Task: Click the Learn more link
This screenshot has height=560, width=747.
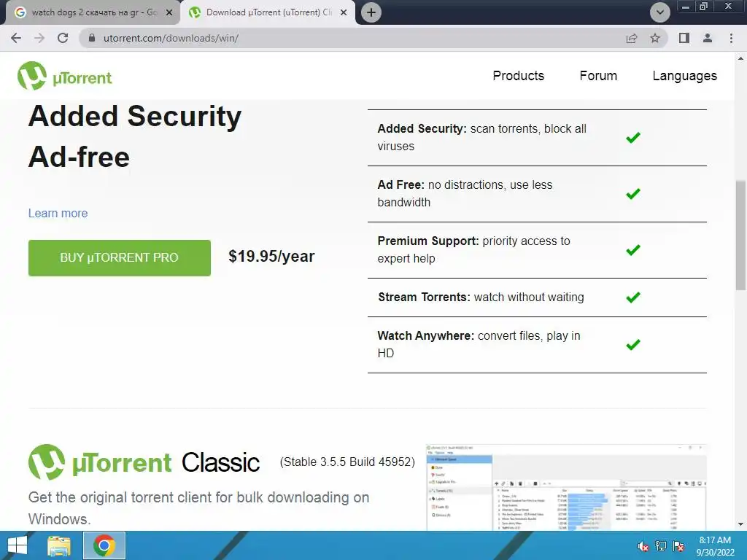Action: point(58,213)
